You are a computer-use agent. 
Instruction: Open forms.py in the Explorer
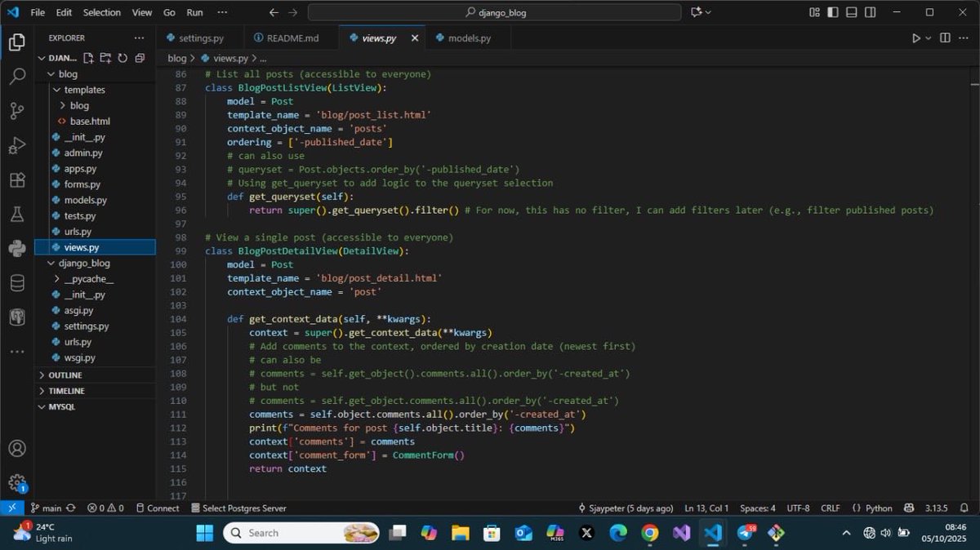coord(82,184)
